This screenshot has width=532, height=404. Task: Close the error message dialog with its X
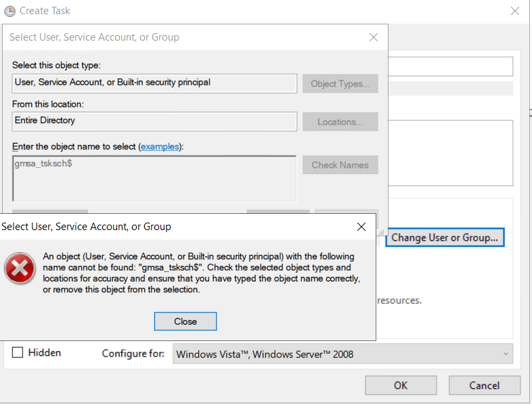(x=361, y=227)
